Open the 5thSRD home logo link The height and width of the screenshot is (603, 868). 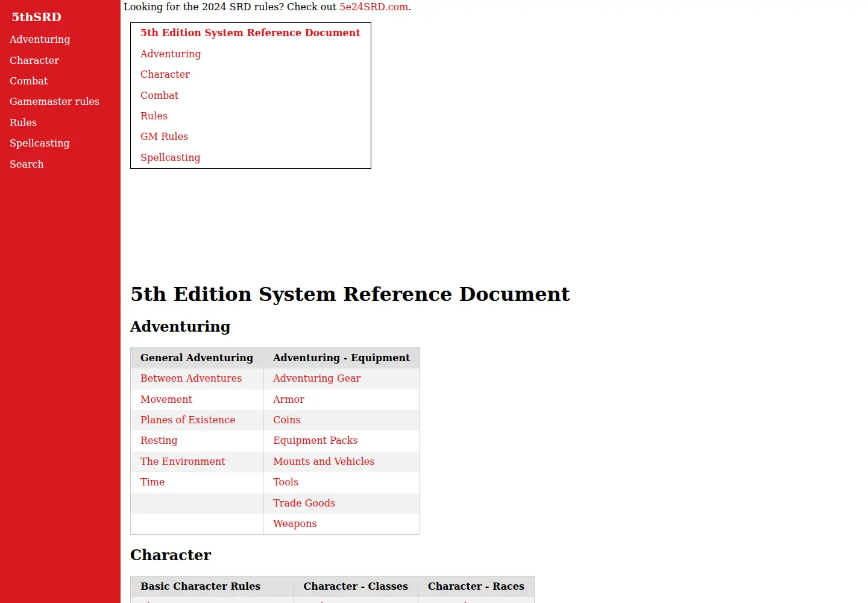pos(36,17)
